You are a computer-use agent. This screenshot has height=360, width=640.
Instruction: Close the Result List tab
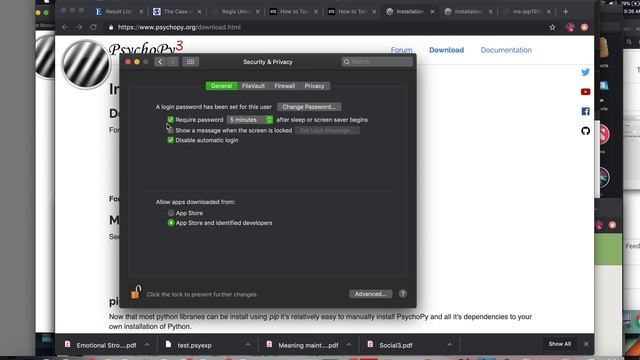[x=141, y=11]
